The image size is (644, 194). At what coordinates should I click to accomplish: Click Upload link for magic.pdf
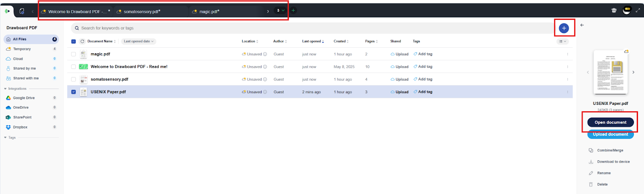(x=399, y=54)
